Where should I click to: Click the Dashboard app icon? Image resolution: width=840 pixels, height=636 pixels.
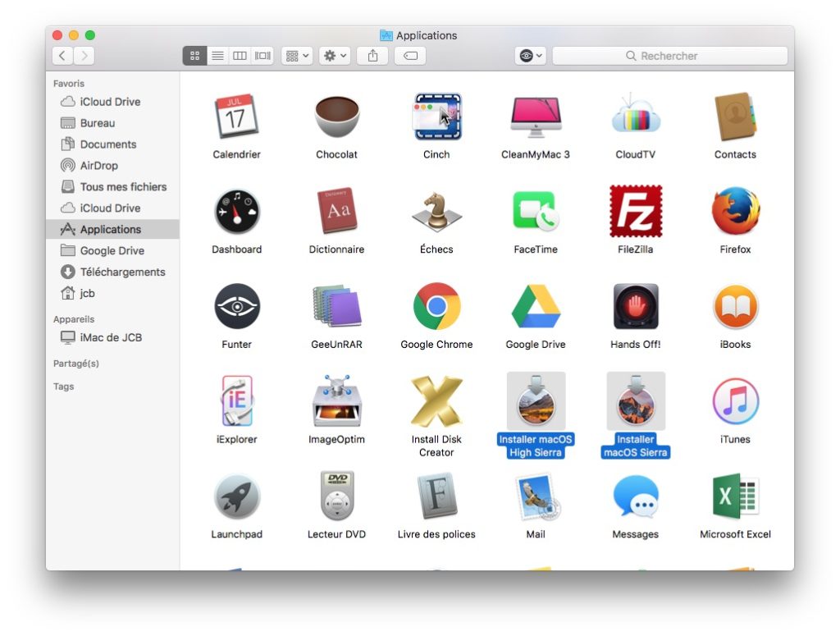coord(237,212)
